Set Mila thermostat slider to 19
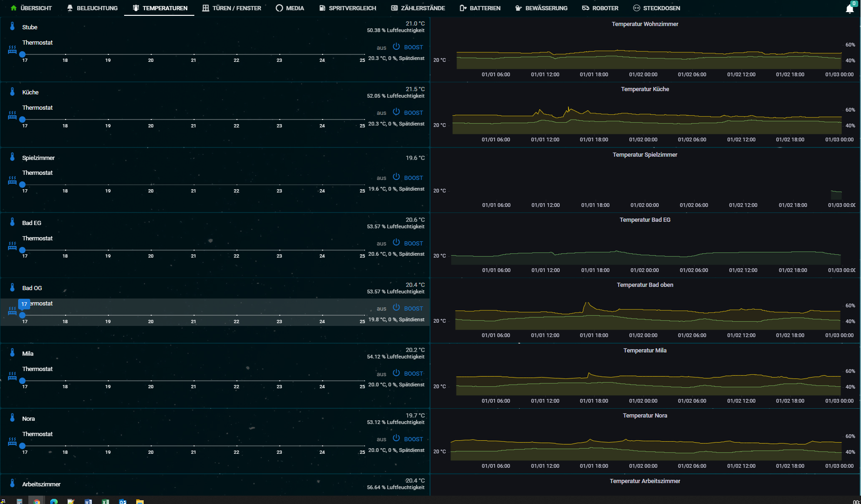The height and width of the screenshot is (504, 861). coord(108,381)
